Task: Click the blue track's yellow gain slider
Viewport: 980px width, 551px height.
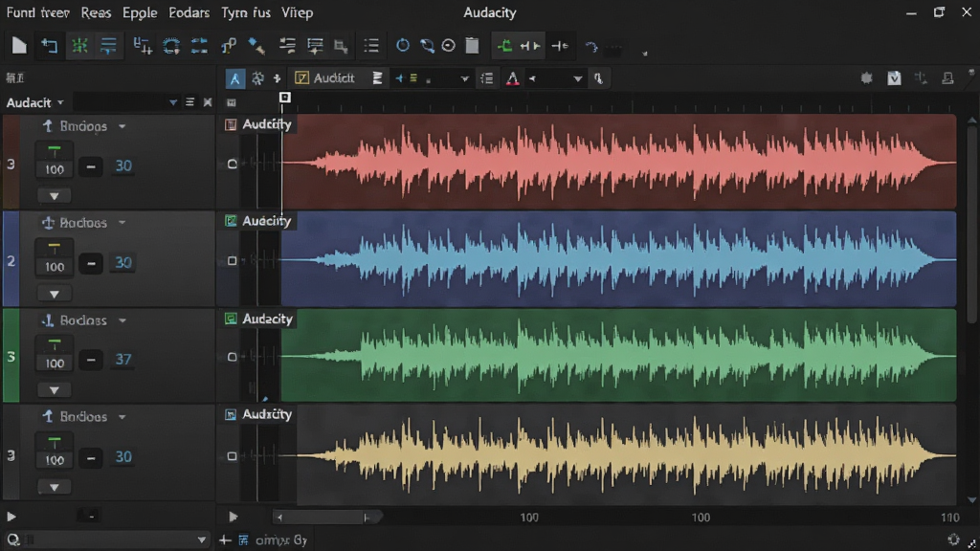Action: coord(55,248)
